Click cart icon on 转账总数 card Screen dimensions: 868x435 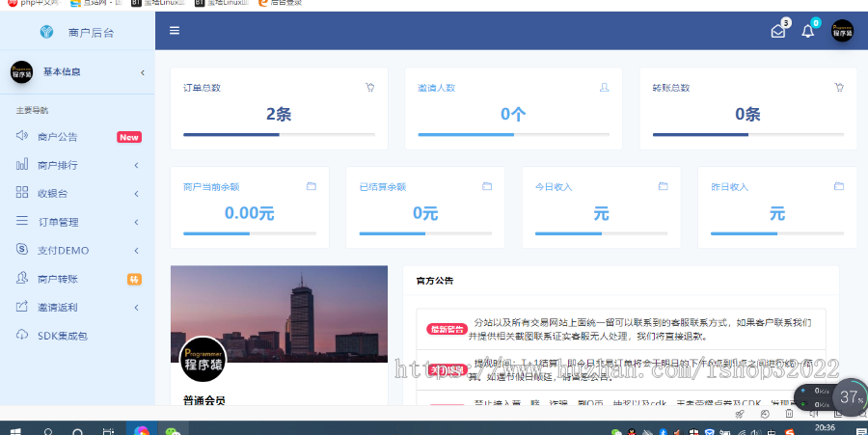839,87
